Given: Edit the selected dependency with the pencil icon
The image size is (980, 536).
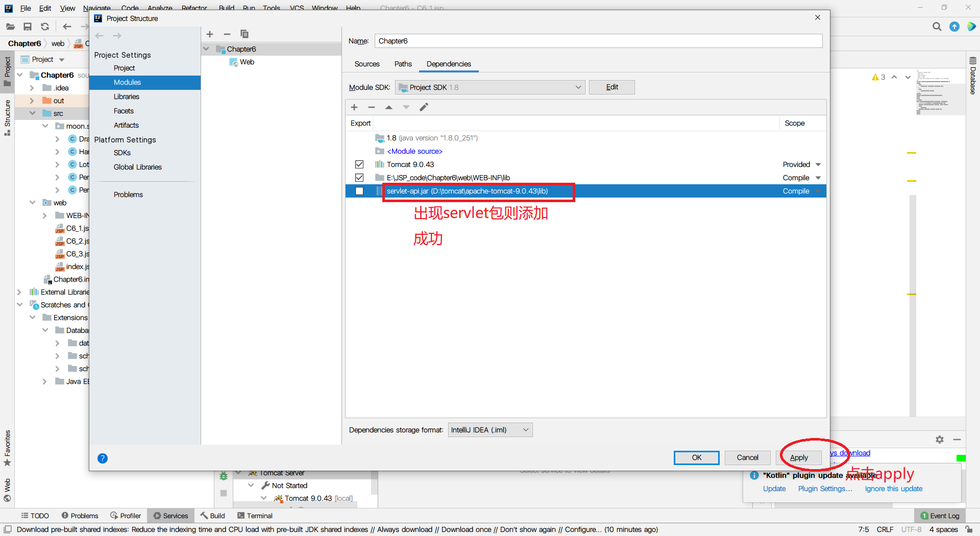Looking at the screenshot, I should tap(424, 107).
